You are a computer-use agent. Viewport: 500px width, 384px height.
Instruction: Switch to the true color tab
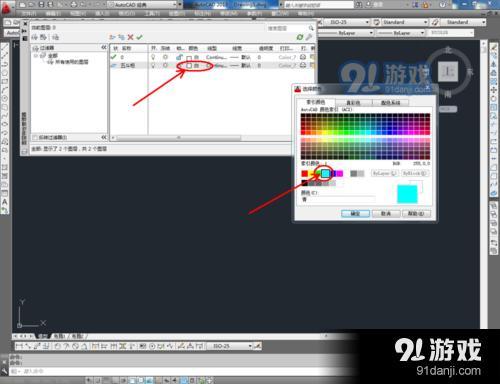click(353, 103)
